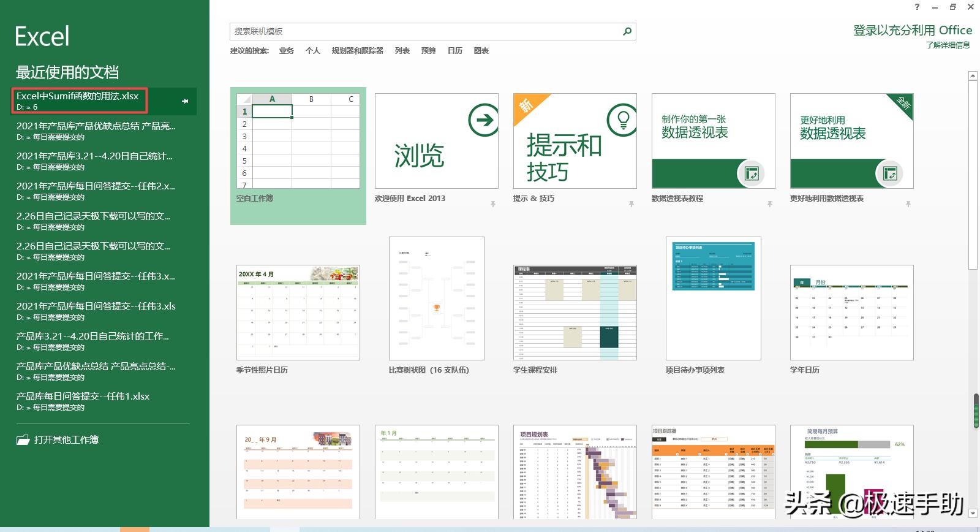
Task: Click the help question mark icon
Action: tap(917, 7)
